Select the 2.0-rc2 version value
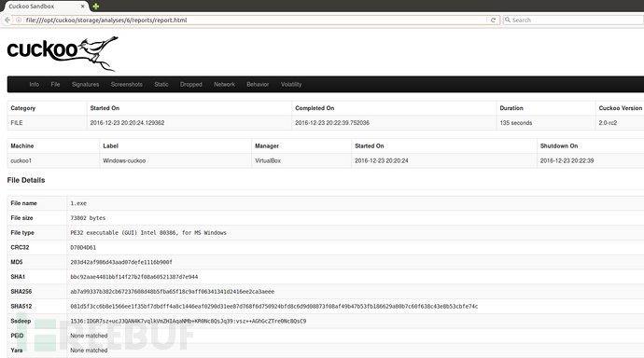 pyautogui.click(x=608, y=123)
